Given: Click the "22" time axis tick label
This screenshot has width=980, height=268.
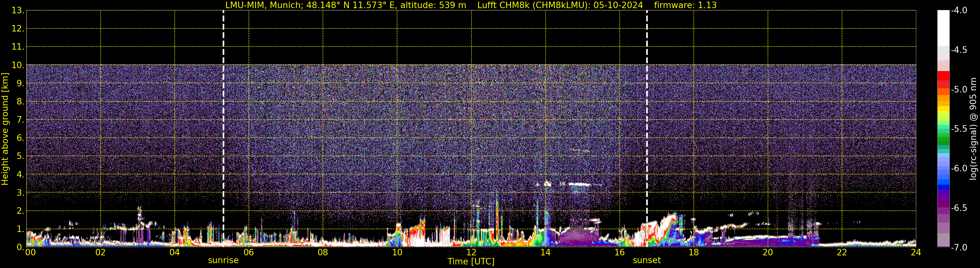Looking at the screenshot, I should click(842, 252).
